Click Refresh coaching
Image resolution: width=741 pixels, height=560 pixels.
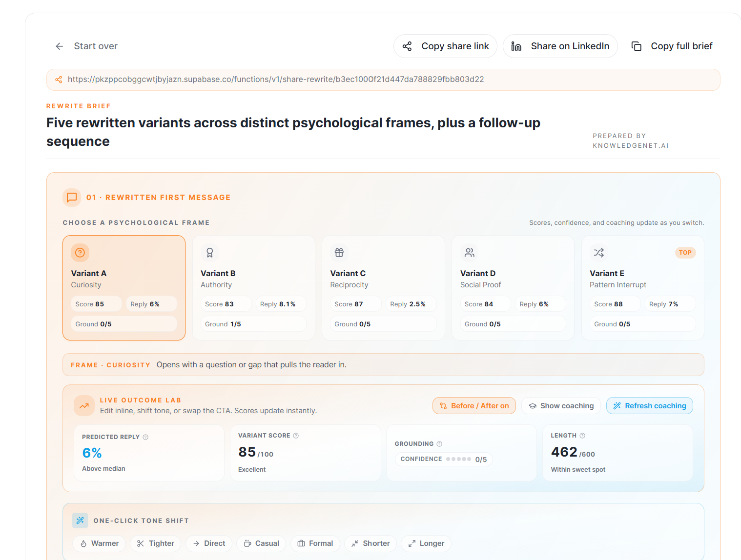point(650,406)
